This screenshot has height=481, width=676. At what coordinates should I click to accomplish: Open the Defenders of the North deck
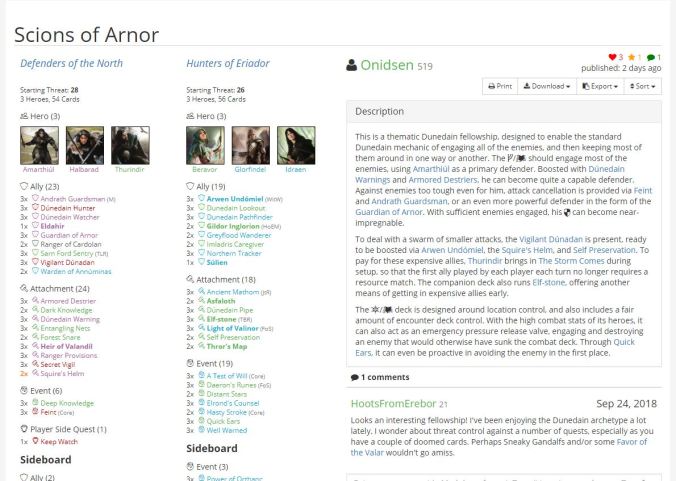[x=72, y=63]
